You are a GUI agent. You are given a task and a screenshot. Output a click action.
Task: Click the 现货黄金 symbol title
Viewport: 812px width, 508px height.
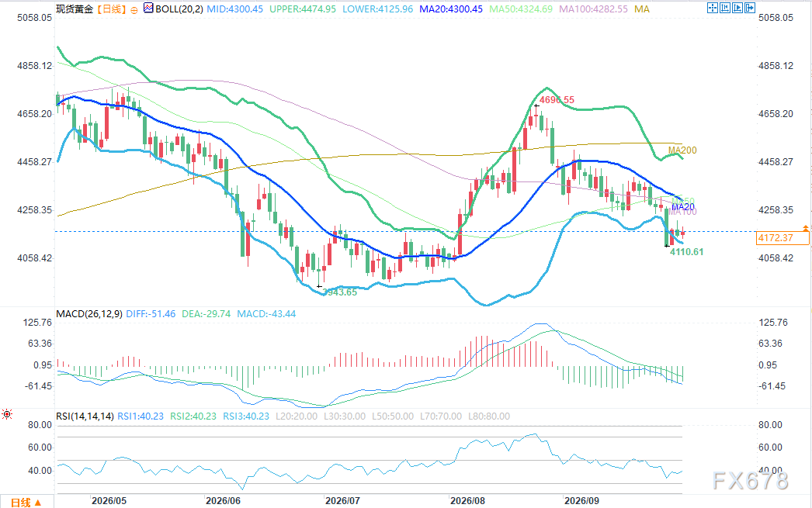75,9
